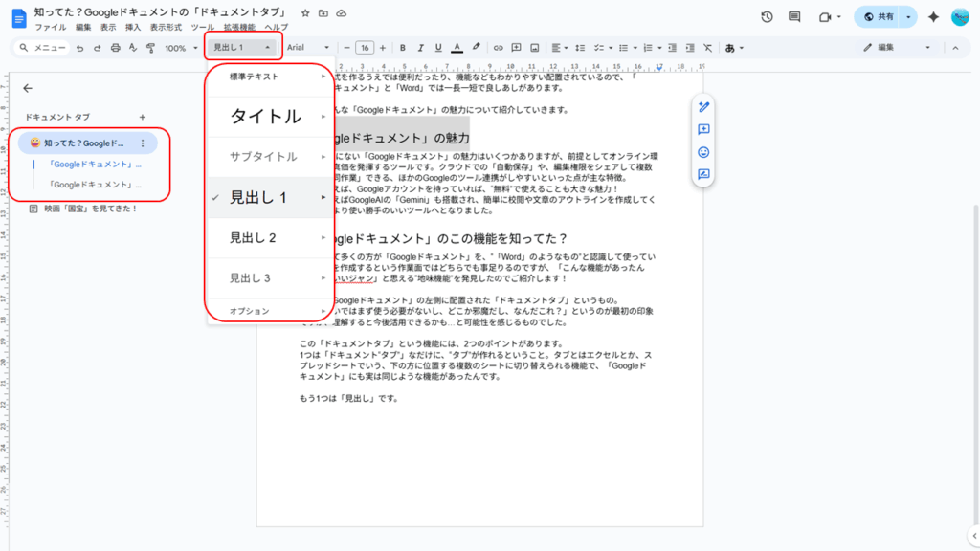Viewport: 980px width, 551px height.
Task: Open the insert link tool
Action: (498, 47)
